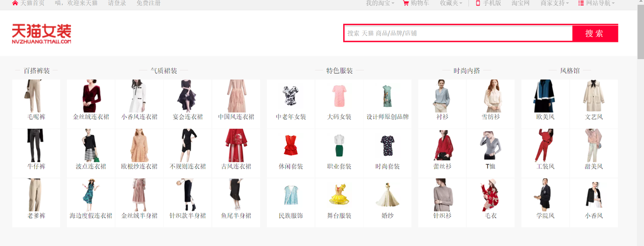Expand the 商家支持 dropdown menu
The width and height of the screenshot is (644, 246).
coord(554,3)
